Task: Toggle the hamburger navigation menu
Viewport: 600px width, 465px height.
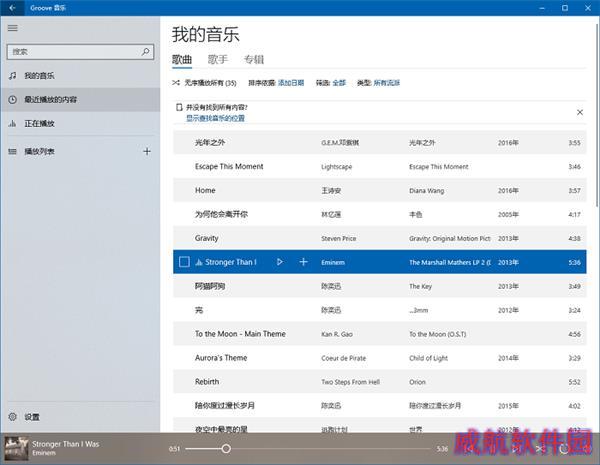Action: (13, 28)
